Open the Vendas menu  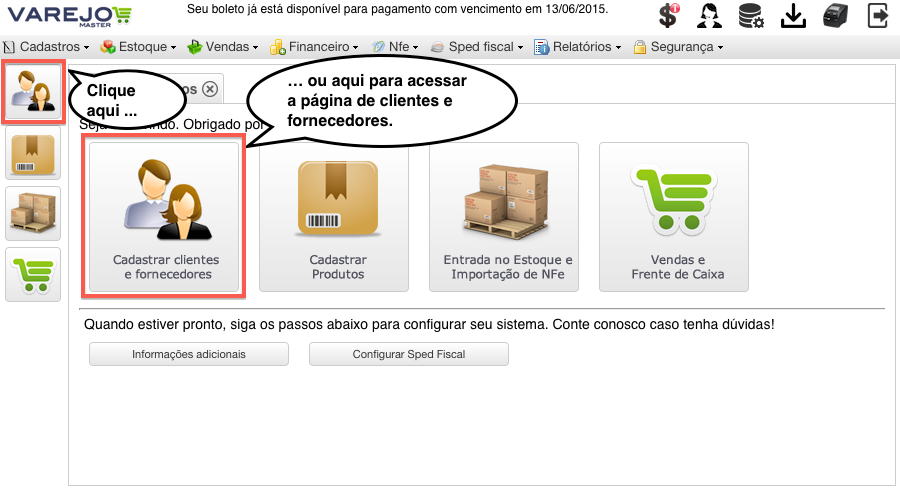click(x=223, y=47)
